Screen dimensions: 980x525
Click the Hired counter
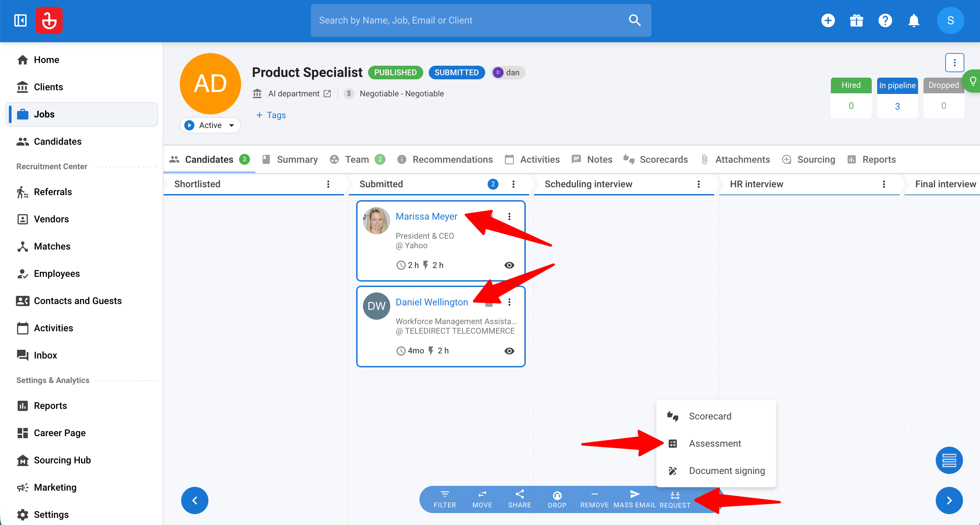click(851, 98)
